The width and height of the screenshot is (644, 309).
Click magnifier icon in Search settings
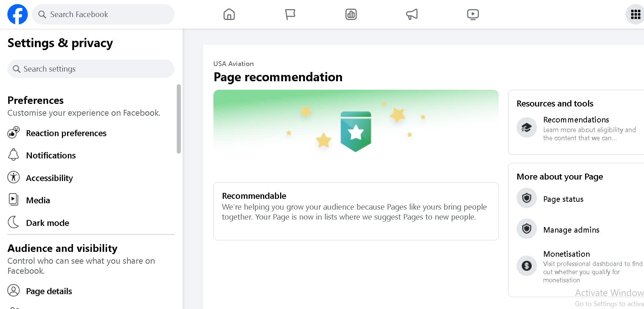16,69
